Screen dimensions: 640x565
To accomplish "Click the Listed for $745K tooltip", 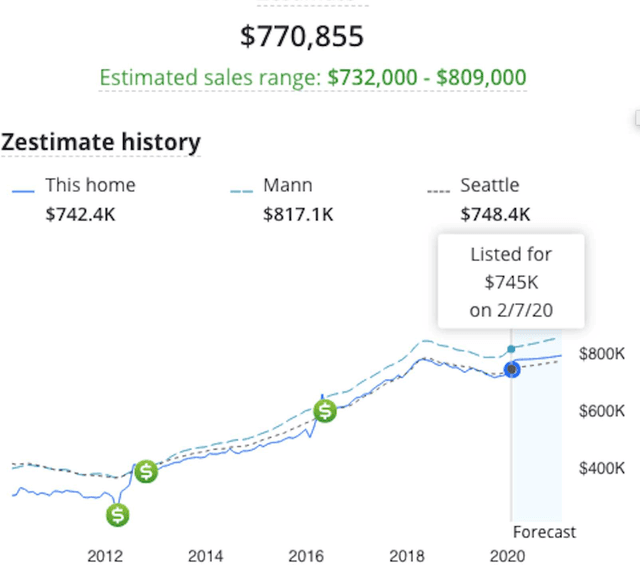I will pyautogui.click(x=510, y=281).
